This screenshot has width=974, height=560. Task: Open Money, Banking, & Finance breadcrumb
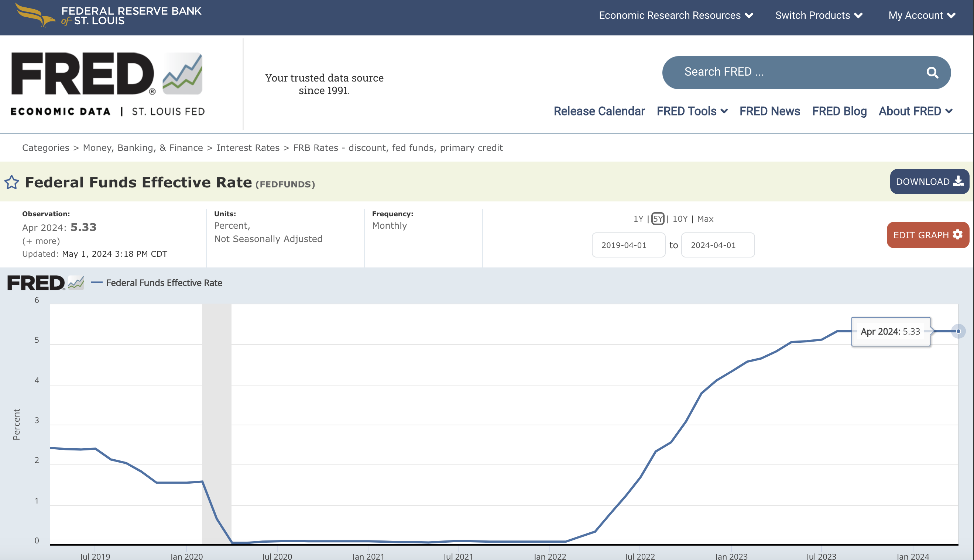143,148
